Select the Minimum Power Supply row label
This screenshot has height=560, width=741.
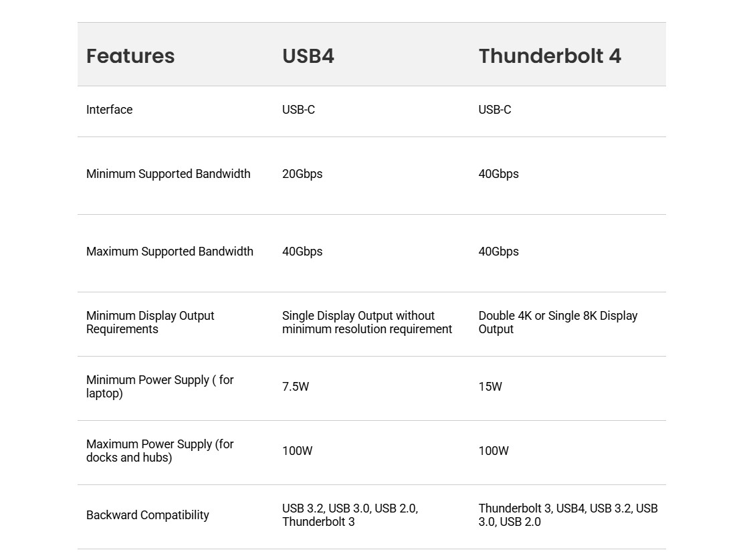pos(160,387)
